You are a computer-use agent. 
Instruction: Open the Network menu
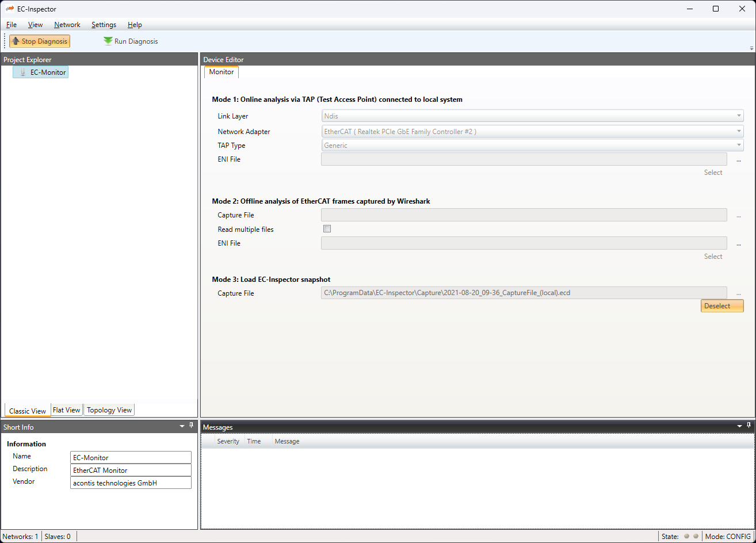coord(67,25)
